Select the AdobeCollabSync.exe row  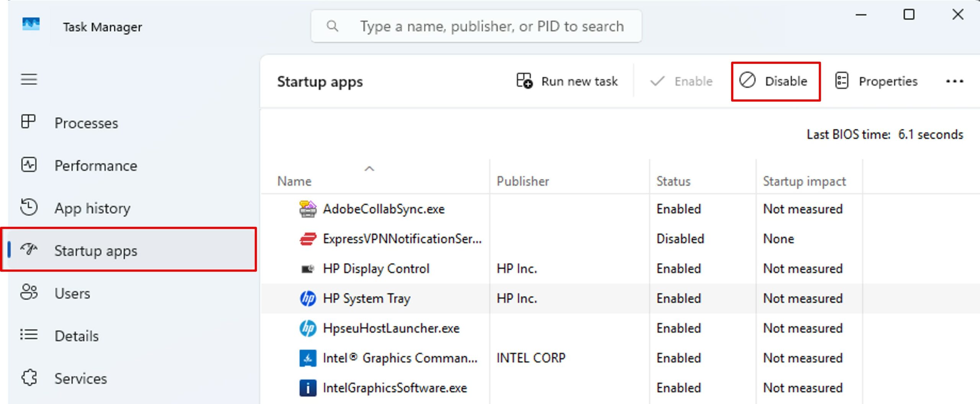point(620,209)
